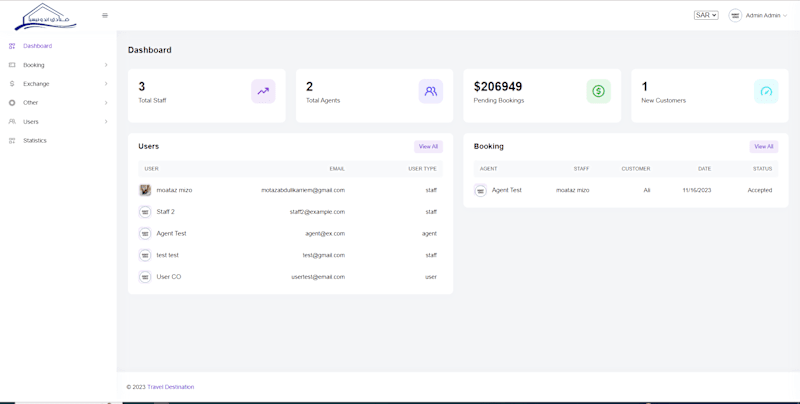Click the New Customers card label
Image resolution: width=800 pixels, height=404 pixels.
point(663,100)
